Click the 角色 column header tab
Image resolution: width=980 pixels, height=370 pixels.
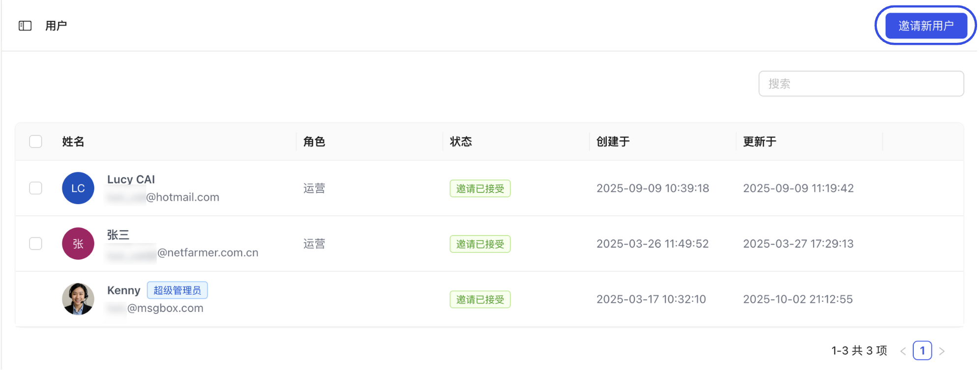pyautogui.click(x=314, y=141)
